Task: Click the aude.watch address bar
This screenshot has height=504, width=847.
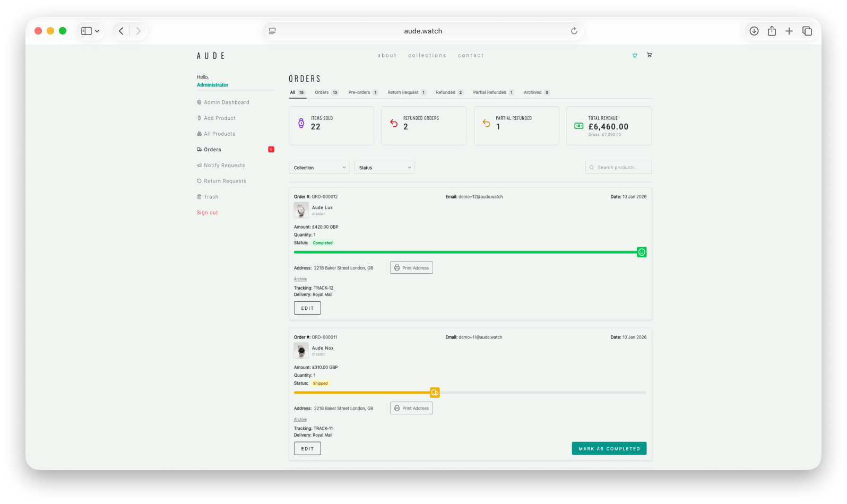Action: [423, 31]
